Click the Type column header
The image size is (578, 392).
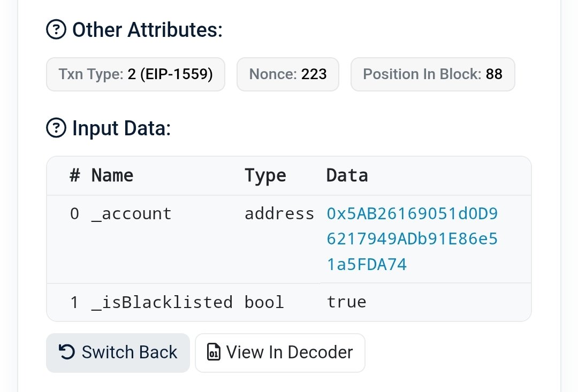[265, 175]
